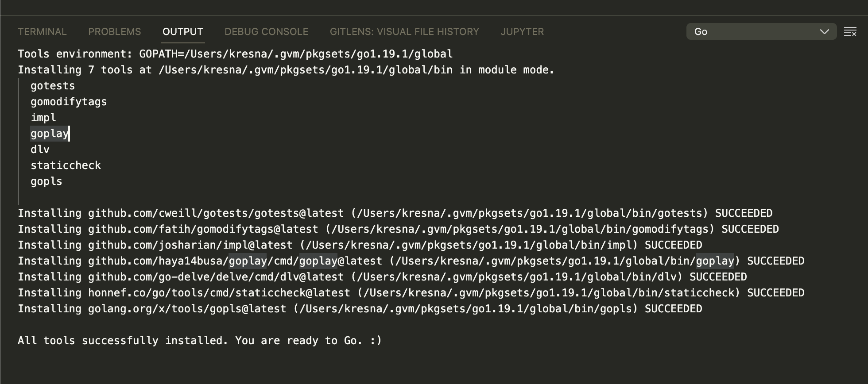This screenshot has height=384, width=868.
Task: Click the impl entry in tools list
Action: pos(43,118)
